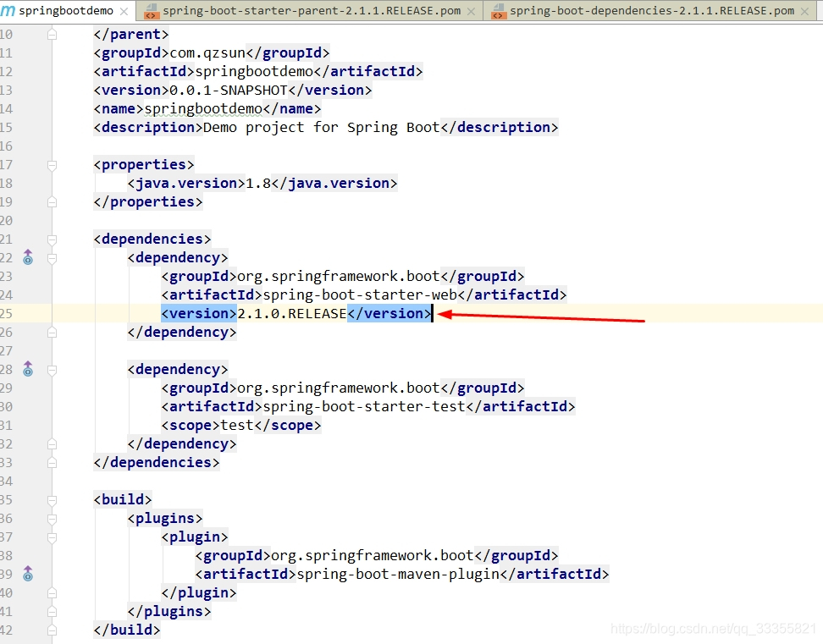Click fold marker at line 32 closing dependency

click(x=52, y=443)
